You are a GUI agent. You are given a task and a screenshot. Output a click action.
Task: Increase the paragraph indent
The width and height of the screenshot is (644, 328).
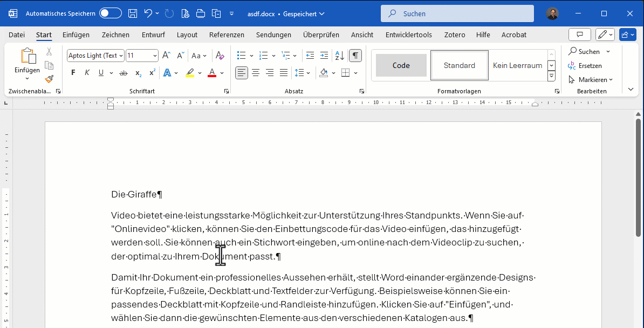coord(324,56)
